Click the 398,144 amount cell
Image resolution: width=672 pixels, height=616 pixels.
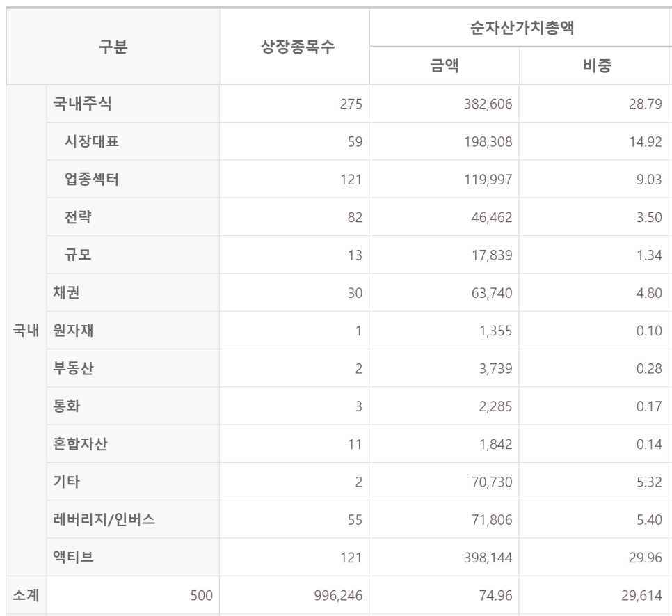[x=444, y=558]
